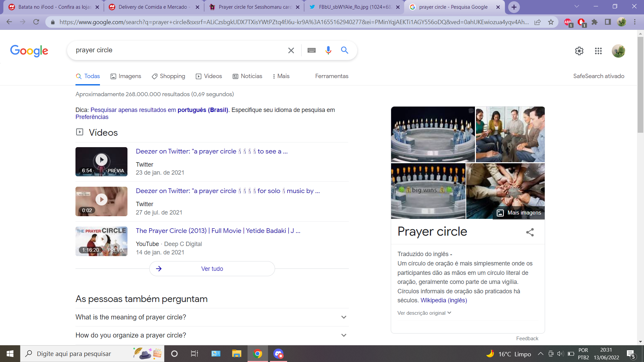644x362 pixels.
Task: Open Windows Start menu
Action: coord(10,354)
